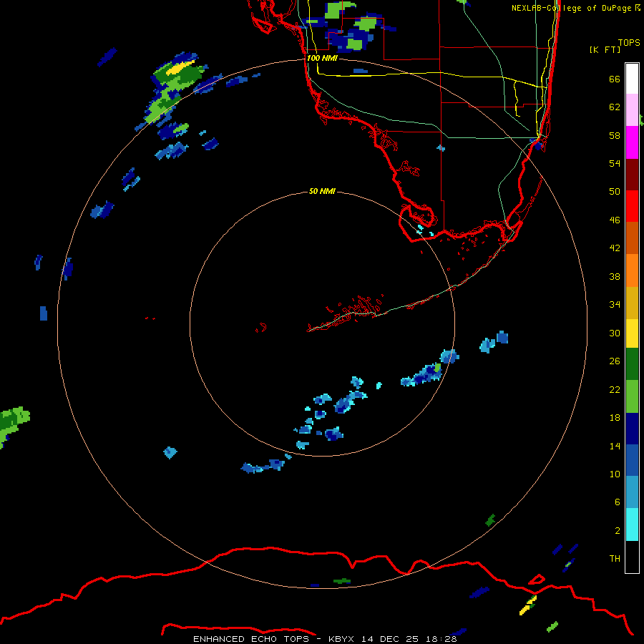Image resolution: width=644 pixels, height=644 pixels.
Task: Click the KBYX station identifier in caption
Action: click(341, 639)
